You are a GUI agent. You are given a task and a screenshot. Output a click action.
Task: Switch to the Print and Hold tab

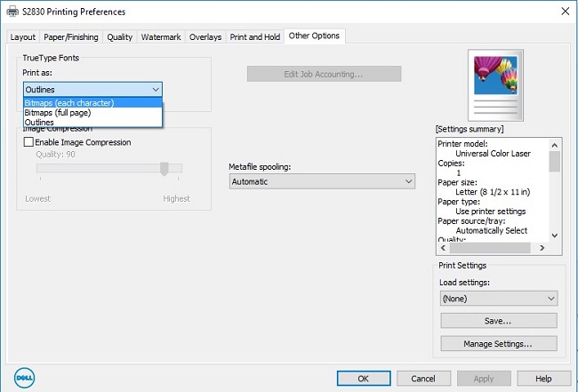[x=255, y=37]
